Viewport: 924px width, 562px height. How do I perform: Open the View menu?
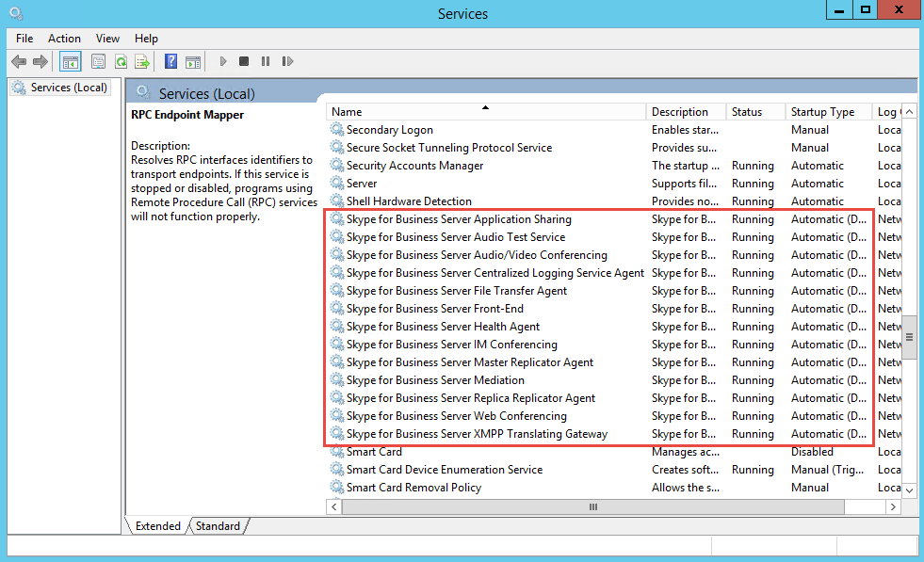[107, 39]
